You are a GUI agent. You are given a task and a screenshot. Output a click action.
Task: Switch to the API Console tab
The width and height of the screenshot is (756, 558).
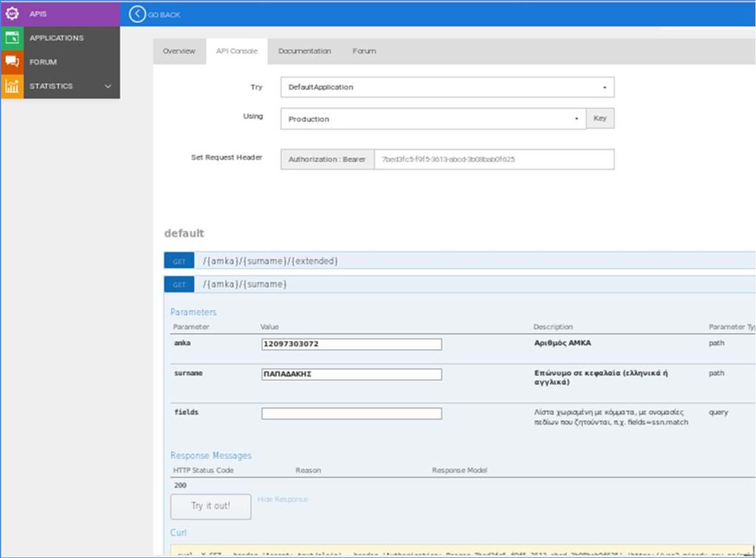(237, 51)
